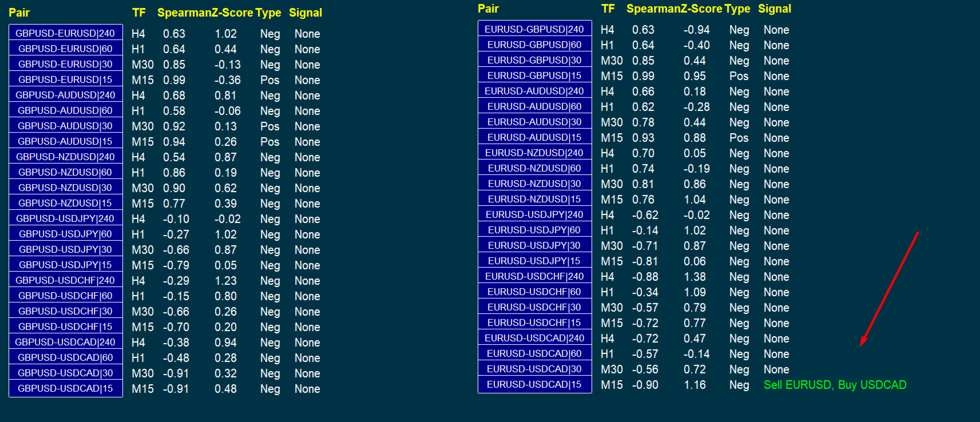Click the 'Sell EURUSD, Buy USDCAD' signal text
The width and height of the screenshot is (980, 422).
point(835,385)
